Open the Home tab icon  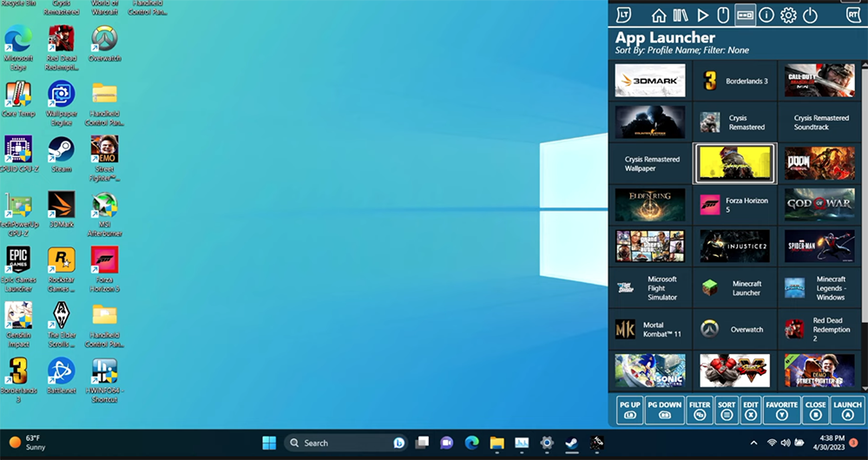(659, 16)
